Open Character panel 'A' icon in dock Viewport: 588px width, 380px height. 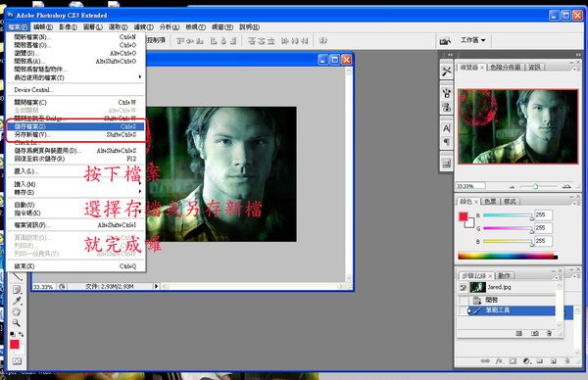pyautogui.click(x=446, y=128)
